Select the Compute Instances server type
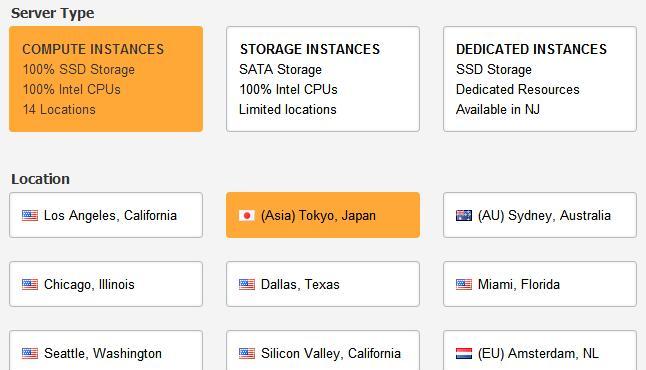The height and width of the screenshot is (370, 646). [x=106, y=79]
